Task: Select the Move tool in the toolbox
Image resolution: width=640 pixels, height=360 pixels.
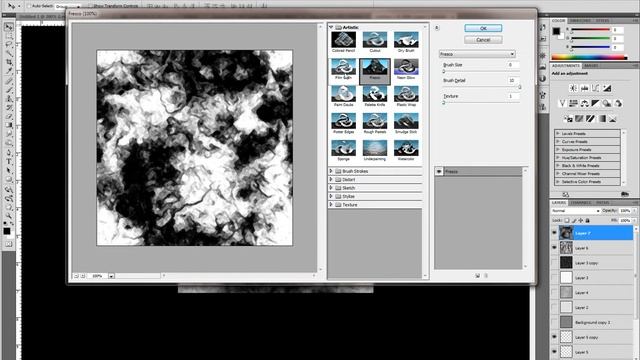Action: pyautogui.click(x=8, y=27)
